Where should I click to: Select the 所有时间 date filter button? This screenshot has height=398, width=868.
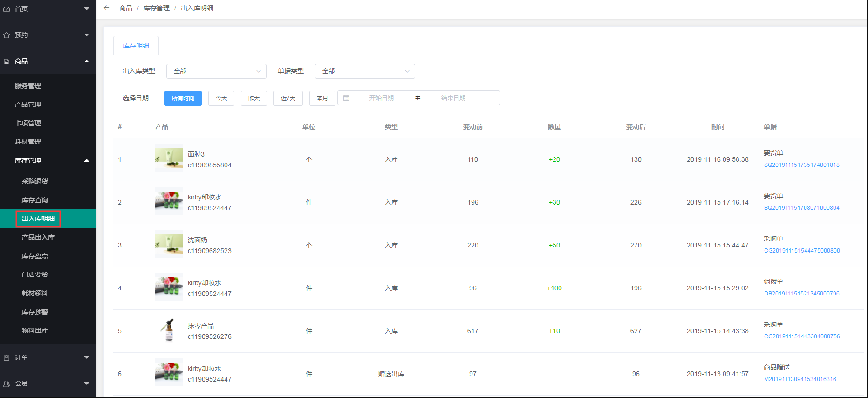coord(183,98)
